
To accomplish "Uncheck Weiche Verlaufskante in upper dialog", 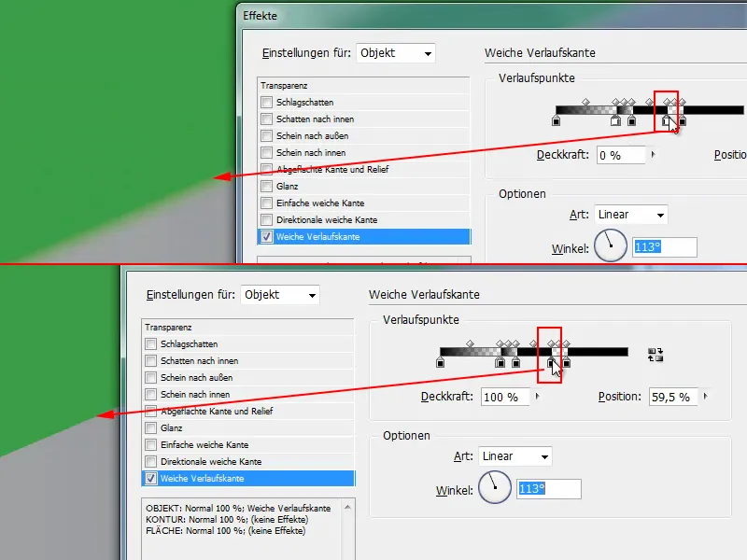I will click(267, 237).
